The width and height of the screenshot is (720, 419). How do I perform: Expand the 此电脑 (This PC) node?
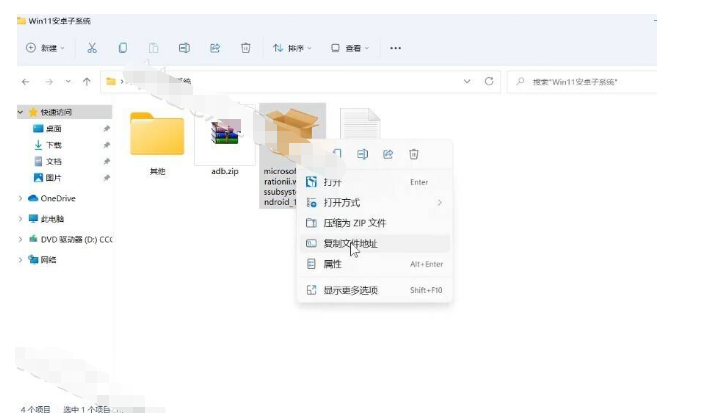[x=20, y=219]
